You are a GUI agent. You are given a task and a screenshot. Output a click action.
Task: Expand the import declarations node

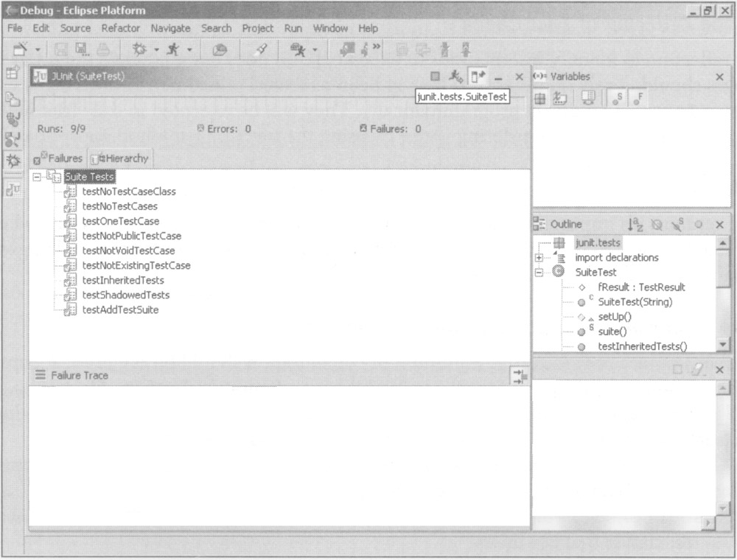(539, 258)
